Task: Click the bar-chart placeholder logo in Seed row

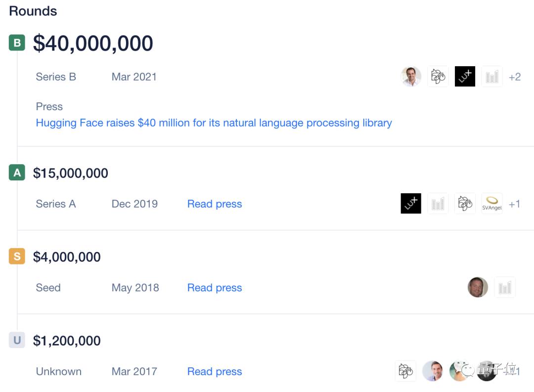Action: pos(505,287)
